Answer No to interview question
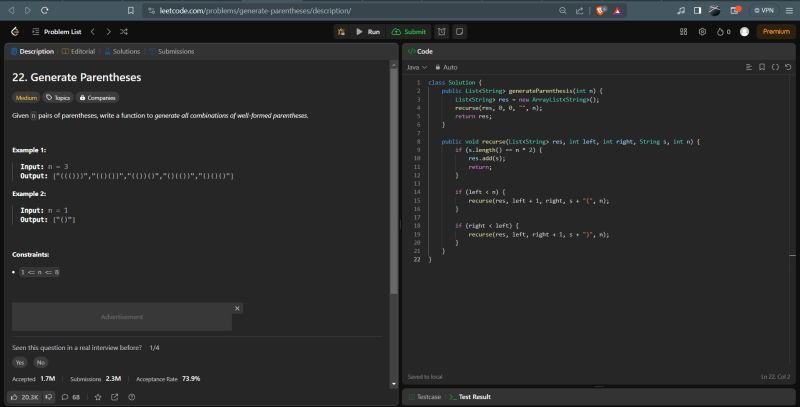This screenshot has width=800, height=407. [41, 363]
